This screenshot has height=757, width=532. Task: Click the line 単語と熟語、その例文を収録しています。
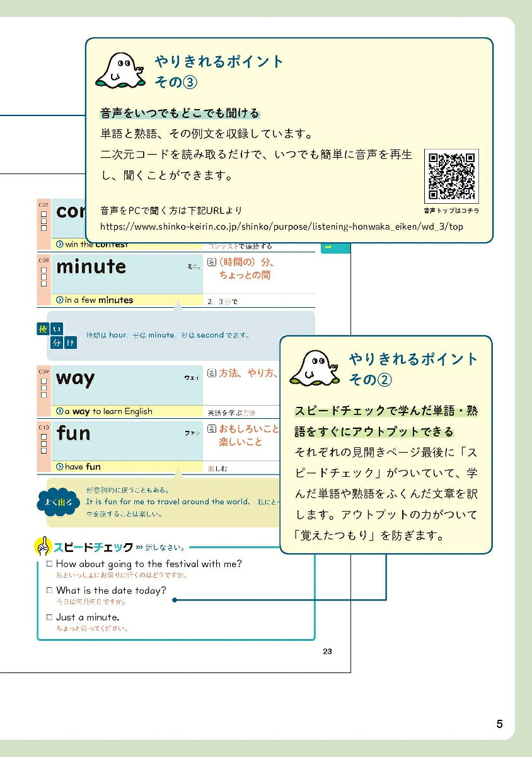click(207, 134)
